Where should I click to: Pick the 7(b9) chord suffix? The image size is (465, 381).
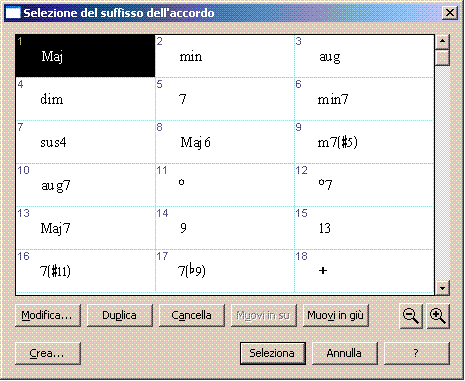(225, 271)
